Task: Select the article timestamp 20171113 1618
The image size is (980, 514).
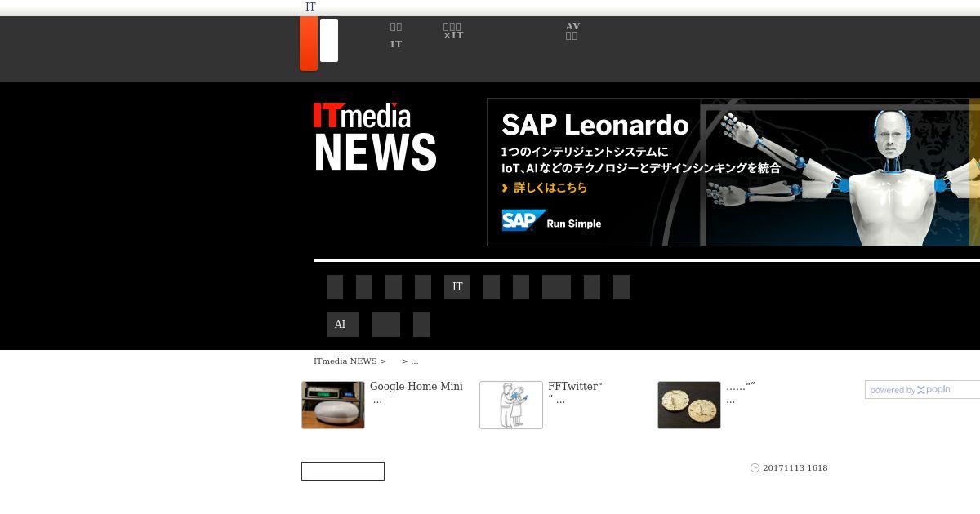Action: click(x=795, y=468)
